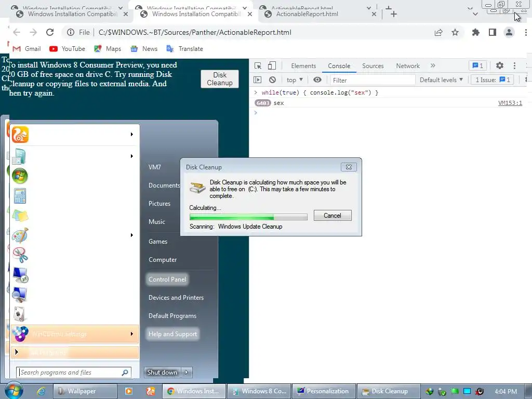
Task: Click the Chrome address bar URL
Action: coord(195,32)
